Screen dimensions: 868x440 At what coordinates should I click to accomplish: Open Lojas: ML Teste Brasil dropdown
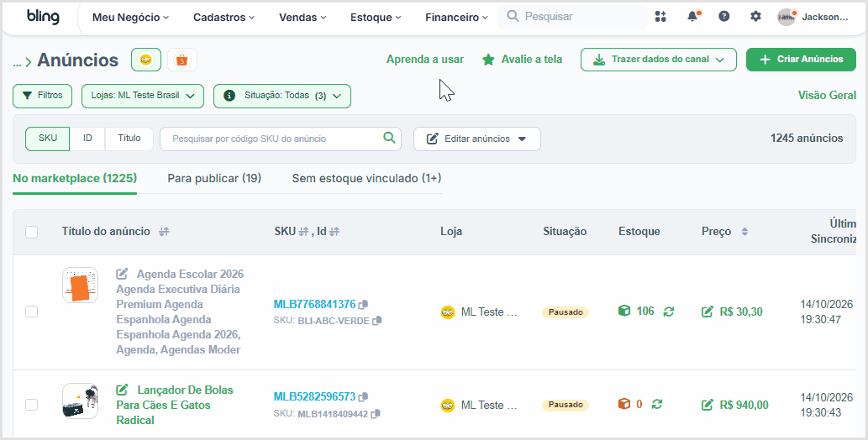(x=143, y=96)
